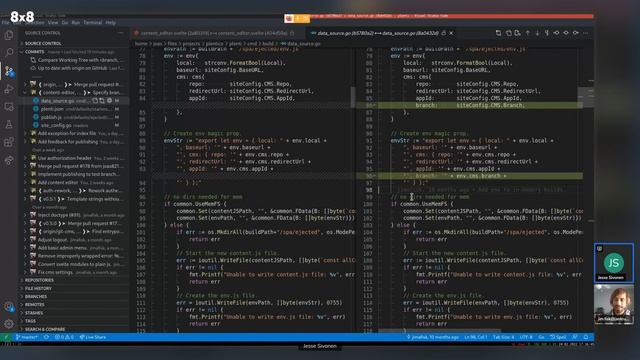Screen dimensions: 640x360
Task: Click errors and warnings count in status bar
Action: click(x=64, y=337)
